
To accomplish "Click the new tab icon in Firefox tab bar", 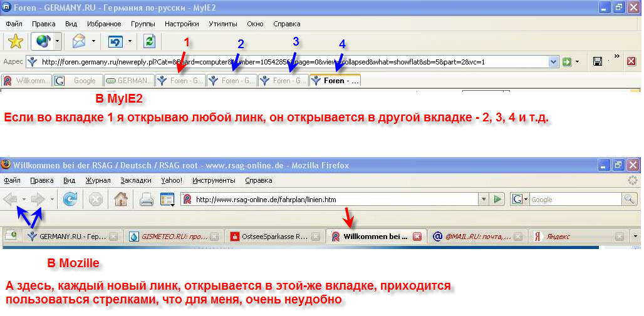I will tap(11, 236).
